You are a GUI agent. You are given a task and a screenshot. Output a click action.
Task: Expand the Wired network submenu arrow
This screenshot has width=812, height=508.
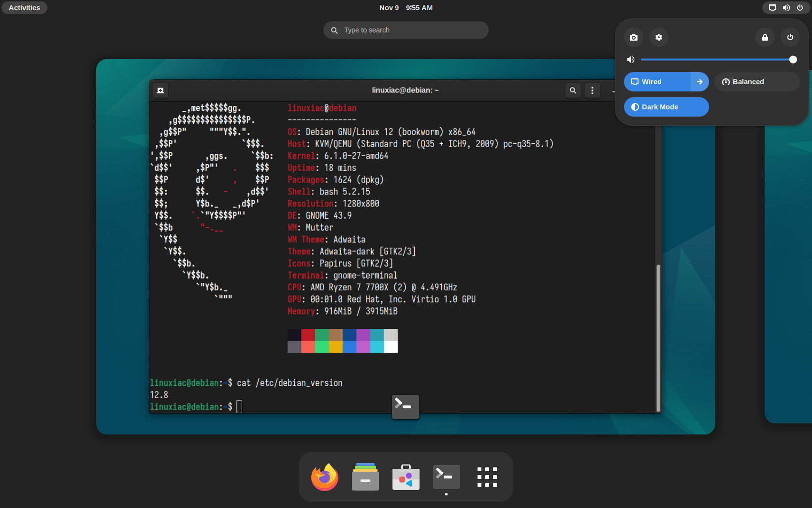point(700,82)
